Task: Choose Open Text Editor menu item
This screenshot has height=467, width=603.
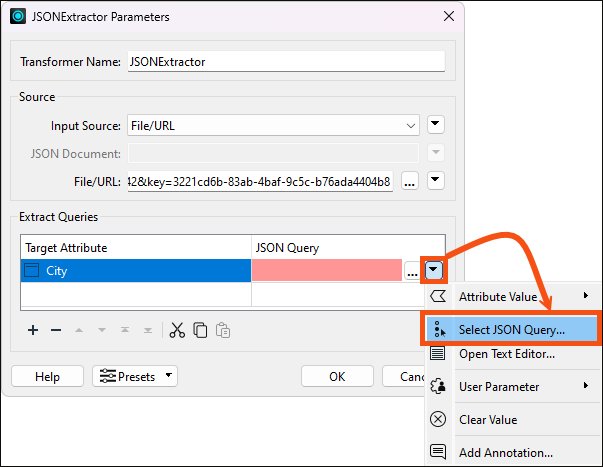Action: coord(506,353)
